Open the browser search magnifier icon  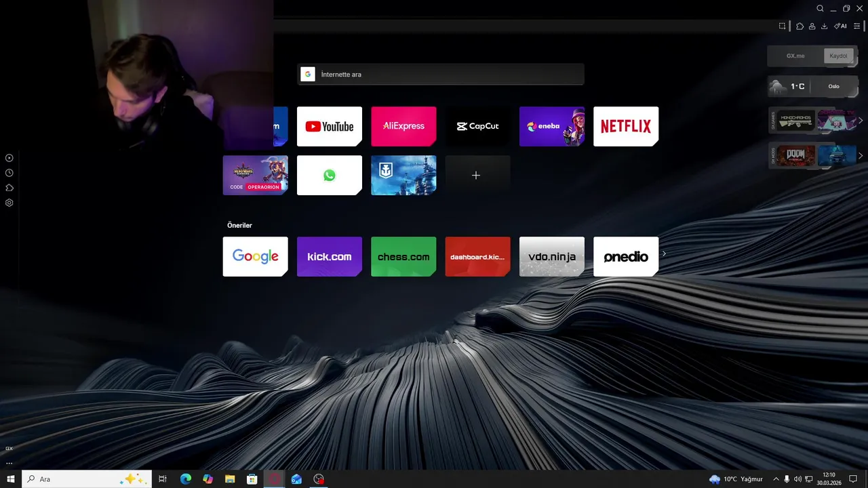point(820,8)
